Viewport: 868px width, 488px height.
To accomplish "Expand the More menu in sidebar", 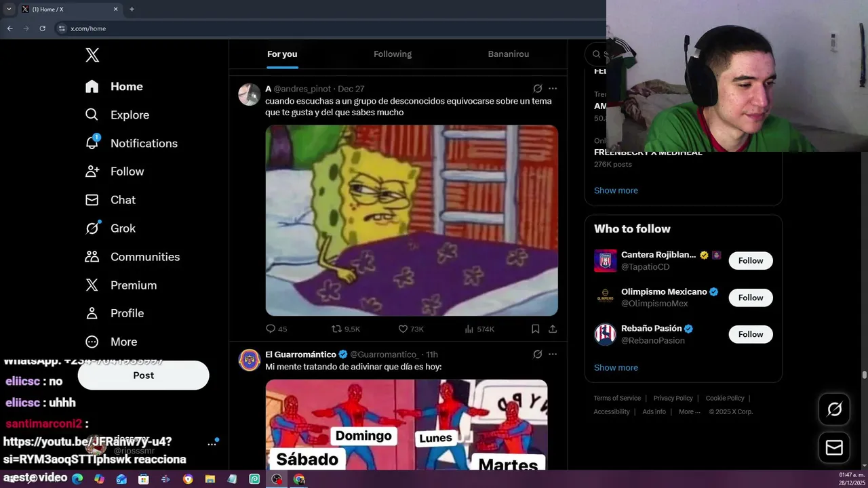I will (111, 342).
